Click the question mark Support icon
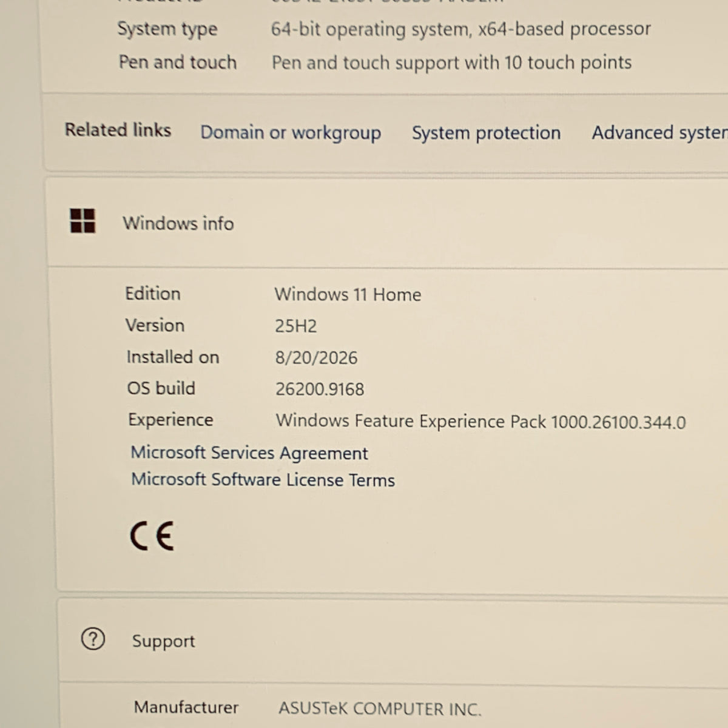 pos(93,639)
